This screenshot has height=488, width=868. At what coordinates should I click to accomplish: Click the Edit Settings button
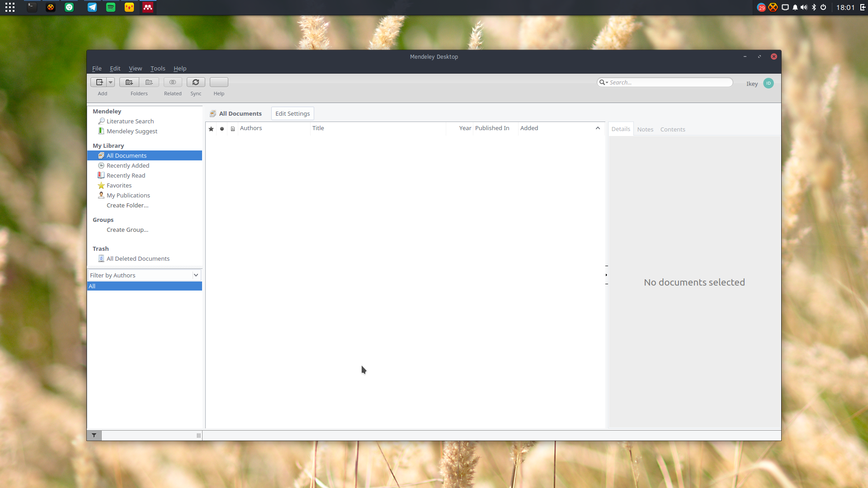coord(292,113)
